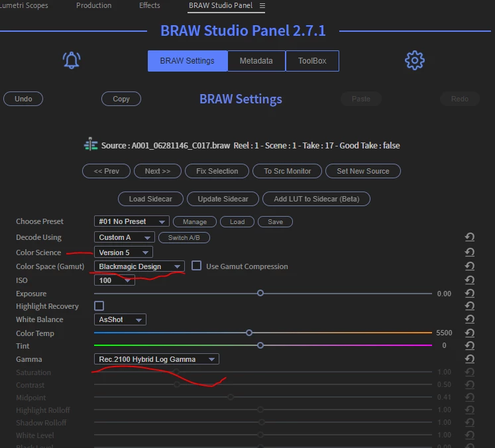
Task: Reset the Gamma setting
Action: click(x=469, y=359)
